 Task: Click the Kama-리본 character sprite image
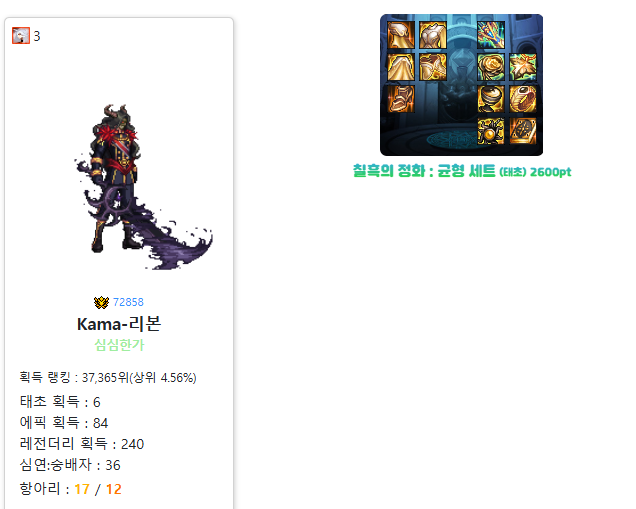pos(144,187)
